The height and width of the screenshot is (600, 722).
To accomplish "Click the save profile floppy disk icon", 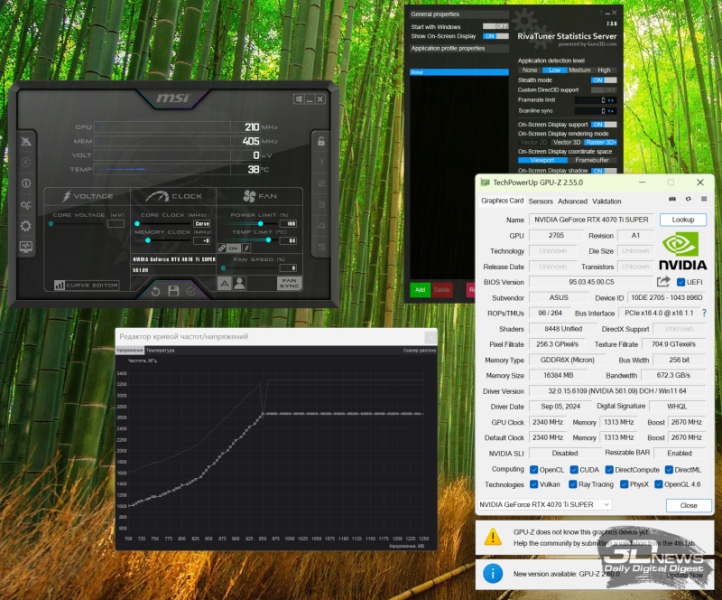I will click(174, 291).
